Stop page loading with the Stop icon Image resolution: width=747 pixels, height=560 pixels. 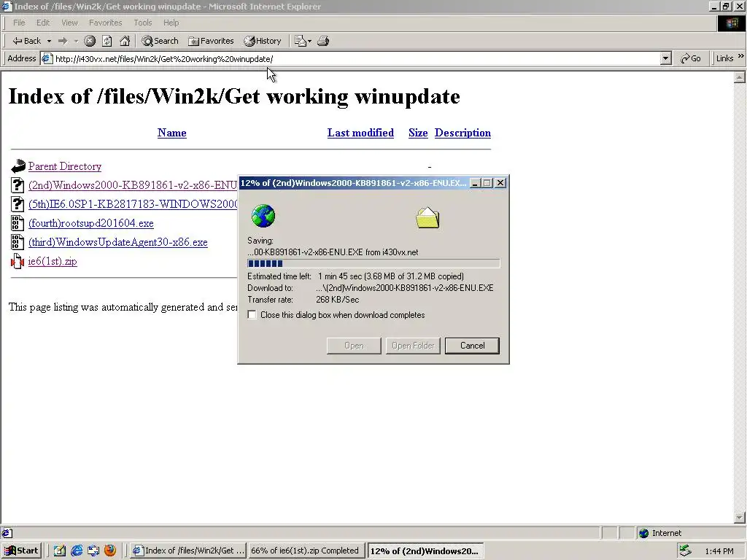pyautogui.click(x=90, y=41)
